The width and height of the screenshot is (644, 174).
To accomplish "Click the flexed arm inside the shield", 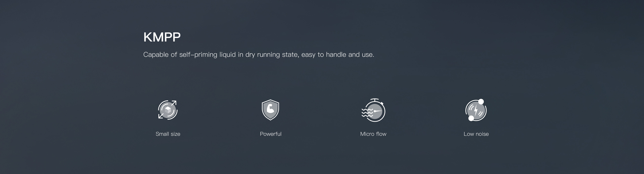I will coord(270,109).
